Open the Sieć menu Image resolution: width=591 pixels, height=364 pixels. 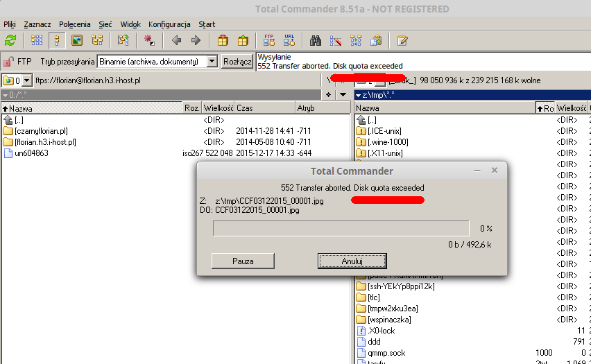(105, 24)
